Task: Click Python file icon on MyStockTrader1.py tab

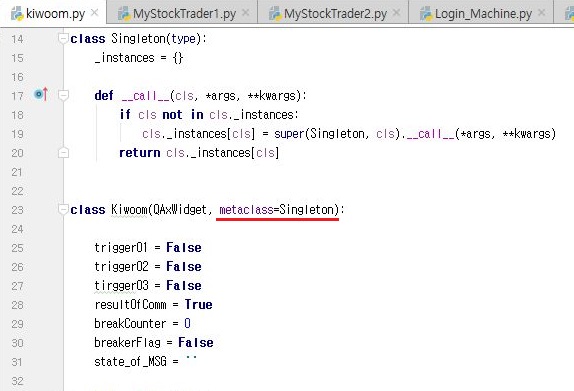Action: point(124,14)
